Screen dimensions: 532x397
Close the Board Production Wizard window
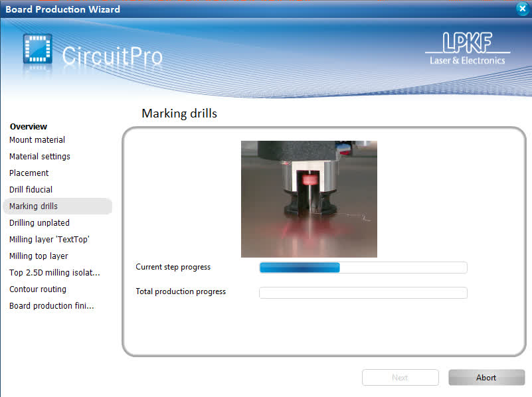pyautogui.click(x=522, y=9)
